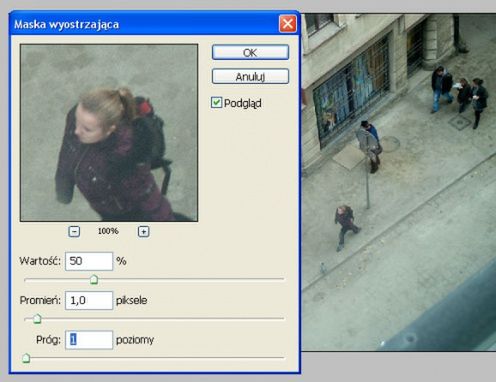
Task: Click the 100% zoom level text
Action: point(108,231)
